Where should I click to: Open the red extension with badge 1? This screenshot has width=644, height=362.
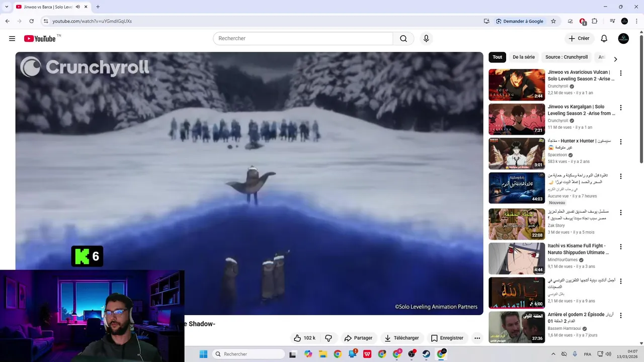[582, 21]
